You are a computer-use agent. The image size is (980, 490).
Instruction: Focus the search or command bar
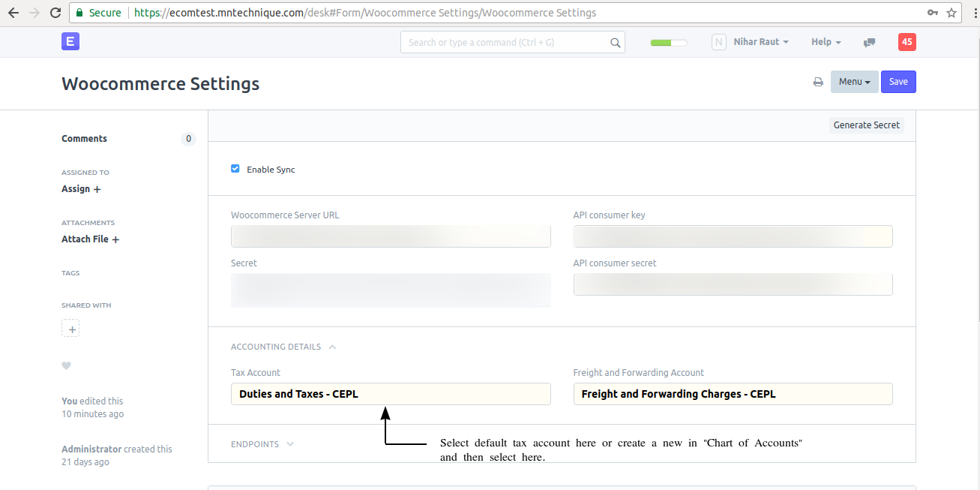click(513, 42)
